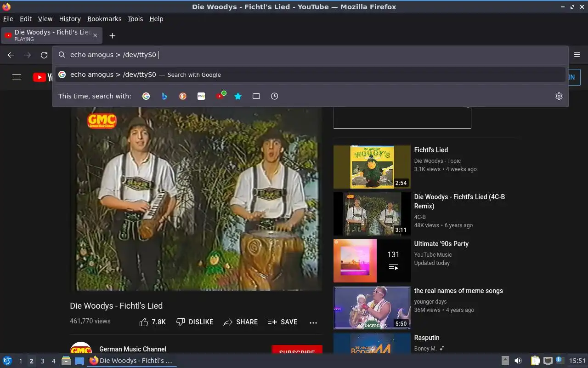Viewport: 588px width, 368px height.
Task: Switch to workspace 3
Action: 42,361
